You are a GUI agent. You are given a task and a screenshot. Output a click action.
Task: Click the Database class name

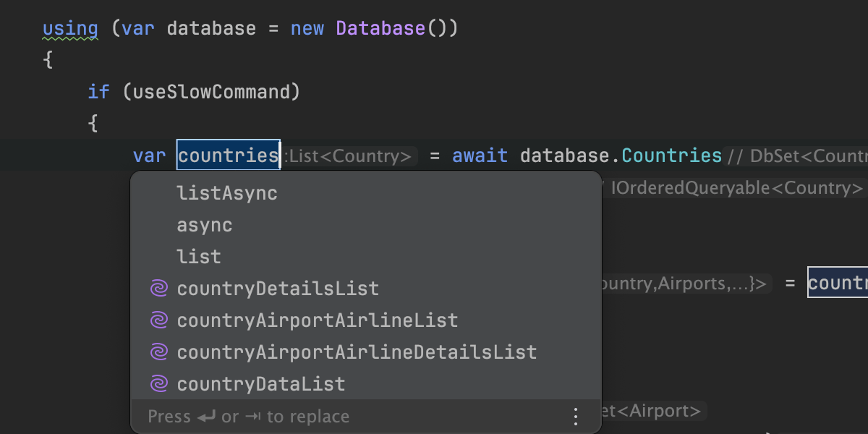tap(380, 29)
